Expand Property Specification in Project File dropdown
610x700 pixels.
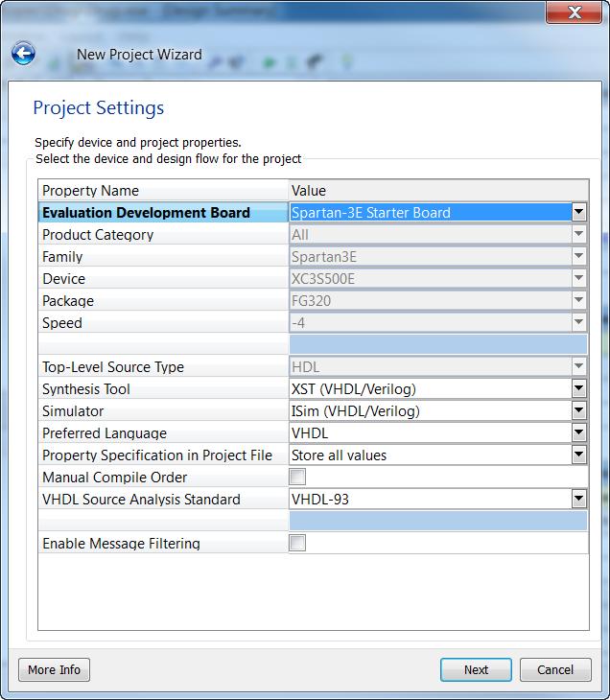(x=578, y=455)
